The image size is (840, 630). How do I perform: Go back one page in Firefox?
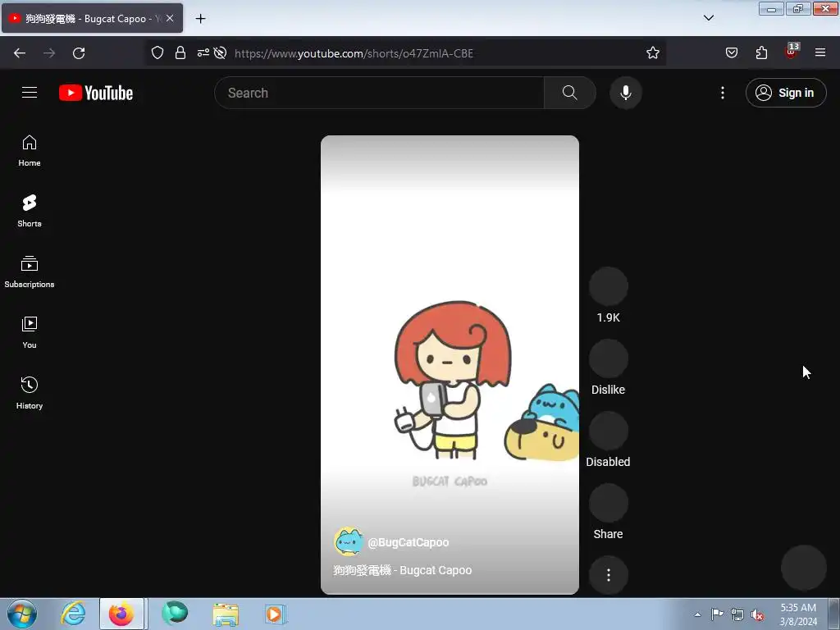click(20, 53)
